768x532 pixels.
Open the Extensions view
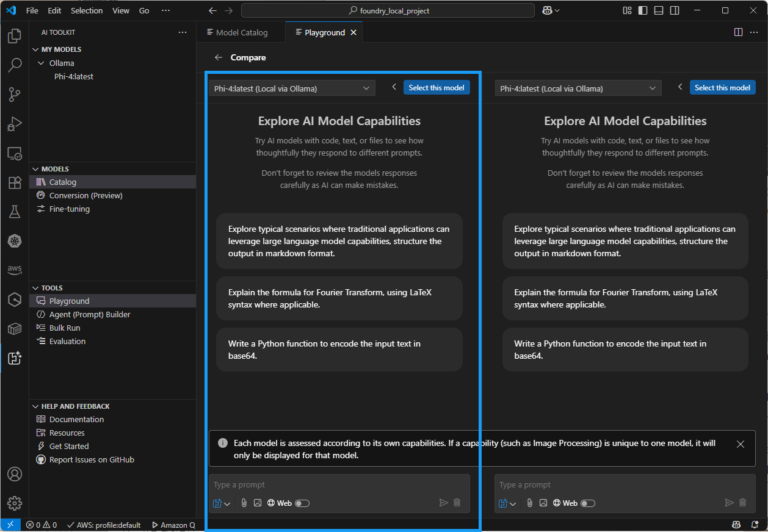(x=15, y=182)
